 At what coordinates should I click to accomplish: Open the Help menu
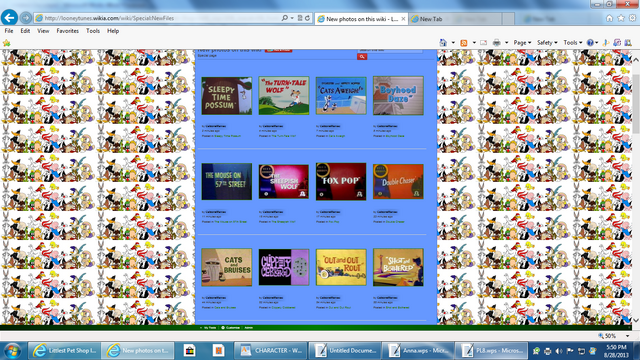(113, 31)
